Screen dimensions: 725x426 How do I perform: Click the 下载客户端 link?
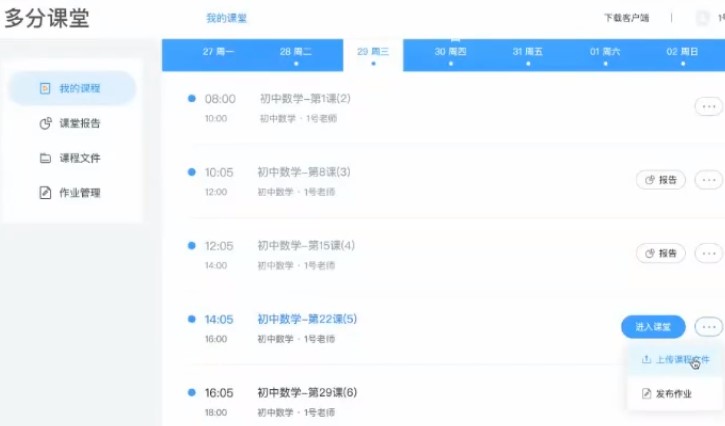point(627,18)
